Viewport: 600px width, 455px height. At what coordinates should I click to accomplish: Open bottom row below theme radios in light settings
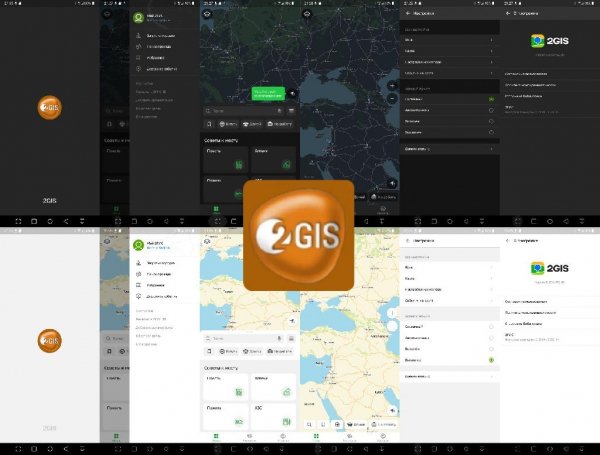click(450, 377)
